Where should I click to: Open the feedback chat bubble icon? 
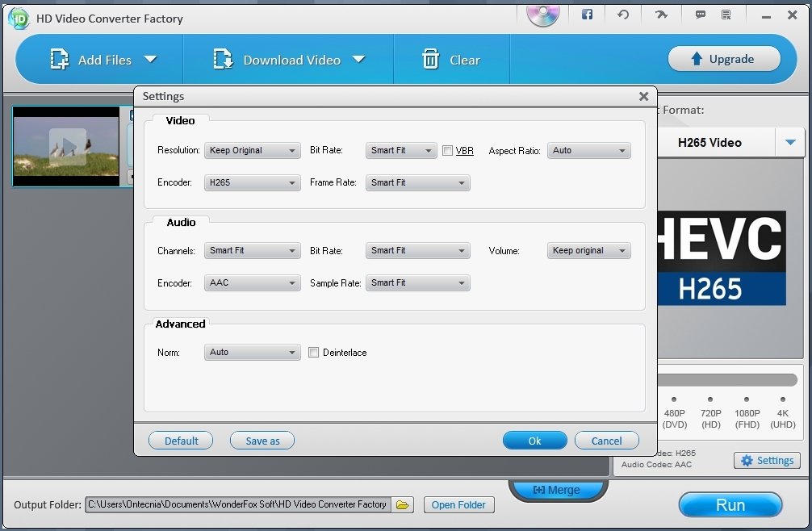(x=700, y=15)
